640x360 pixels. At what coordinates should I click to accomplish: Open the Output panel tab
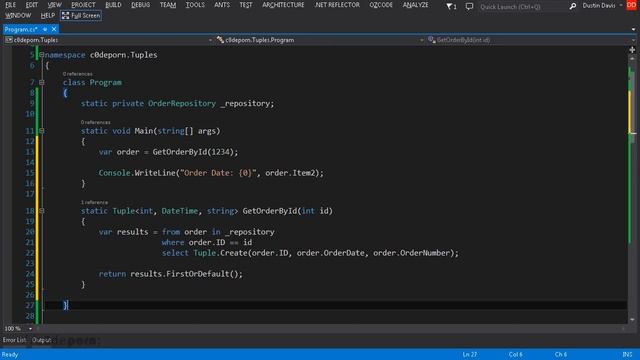(x=42, y=340)
